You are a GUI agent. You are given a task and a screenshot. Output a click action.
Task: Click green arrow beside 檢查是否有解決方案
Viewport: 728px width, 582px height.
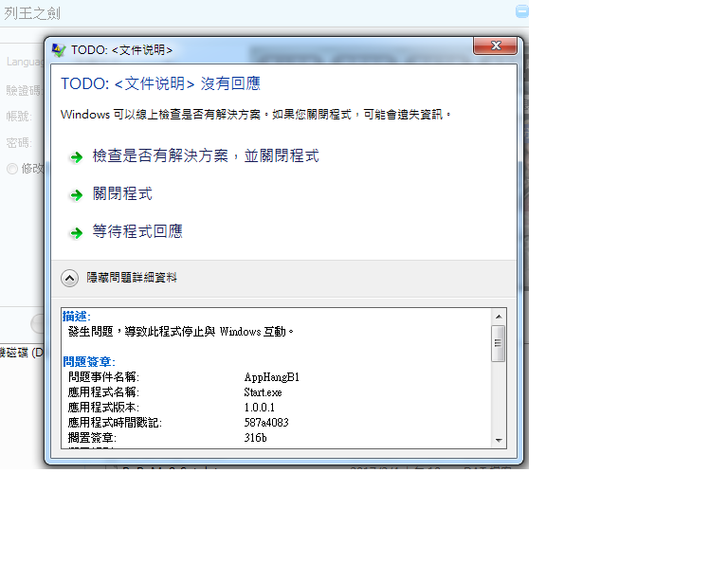(76, 157)
